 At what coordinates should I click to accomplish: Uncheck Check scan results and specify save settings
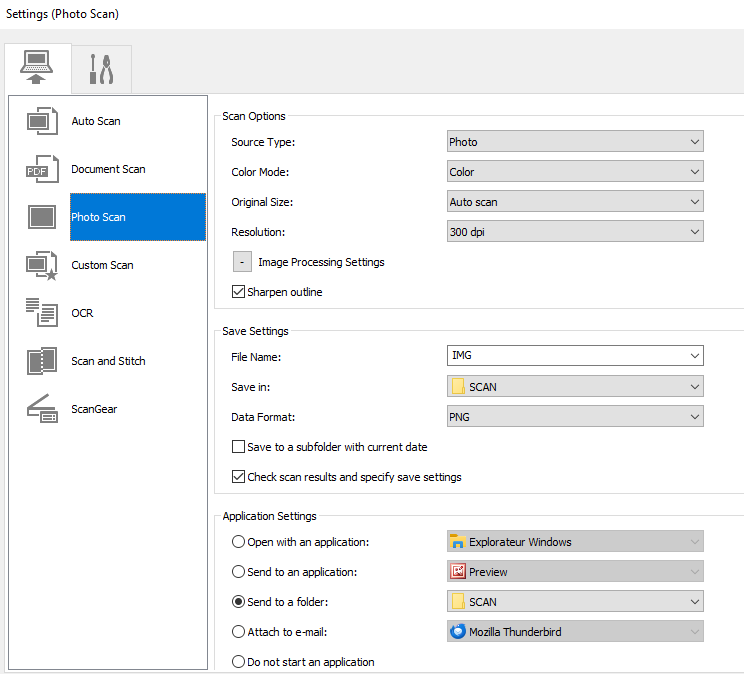point(238,477)
